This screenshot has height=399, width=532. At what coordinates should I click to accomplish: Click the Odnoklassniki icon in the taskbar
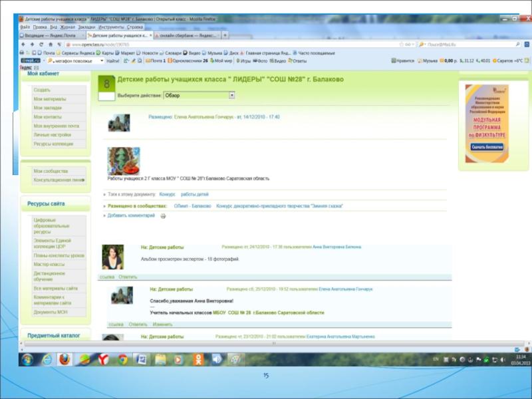[x=199, y=359]
